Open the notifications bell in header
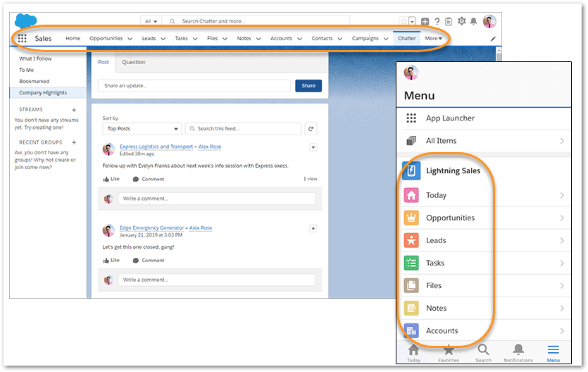The height and width of the screenshot is (372, 588). tap(474, 21)
